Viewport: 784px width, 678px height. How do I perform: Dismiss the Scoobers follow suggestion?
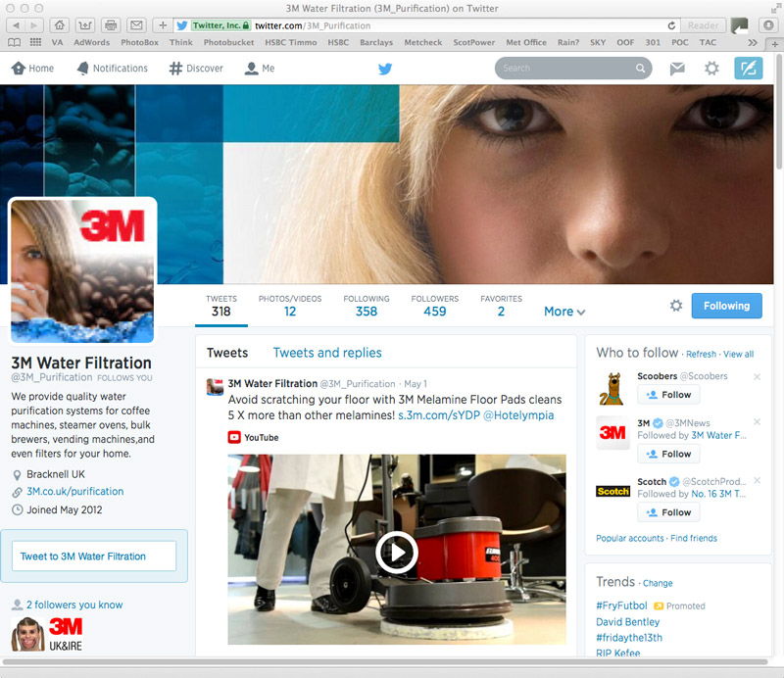[x=757, y=377]
